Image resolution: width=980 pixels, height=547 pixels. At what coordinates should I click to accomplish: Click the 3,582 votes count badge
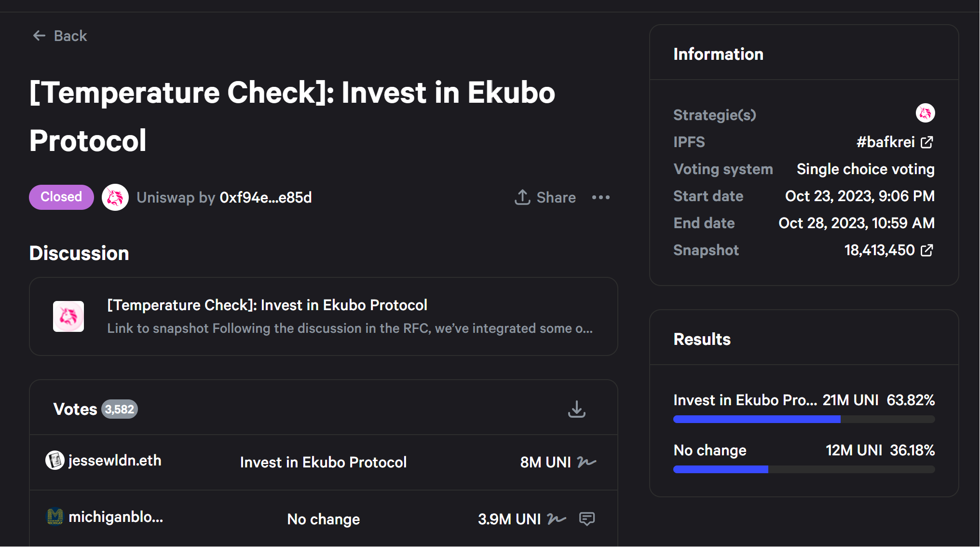pyautogui.click(x=120, y=410)
